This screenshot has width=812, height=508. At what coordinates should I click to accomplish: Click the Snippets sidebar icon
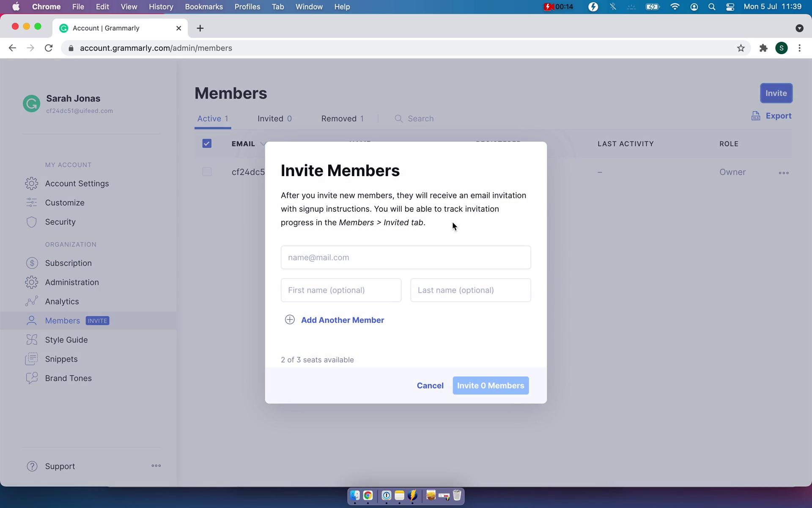pyautogui.click(x=32, y=359)
